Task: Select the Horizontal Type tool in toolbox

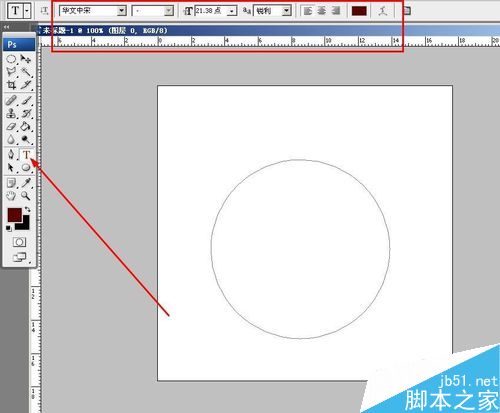Action: point(26,155)
